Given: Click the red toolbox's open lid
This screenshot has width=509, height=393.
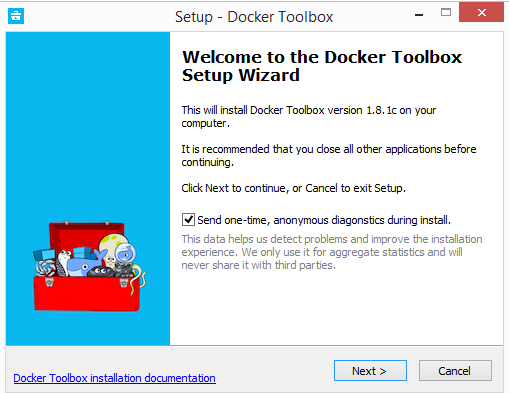Looking at the screenshot, I should tap(87, 233).
